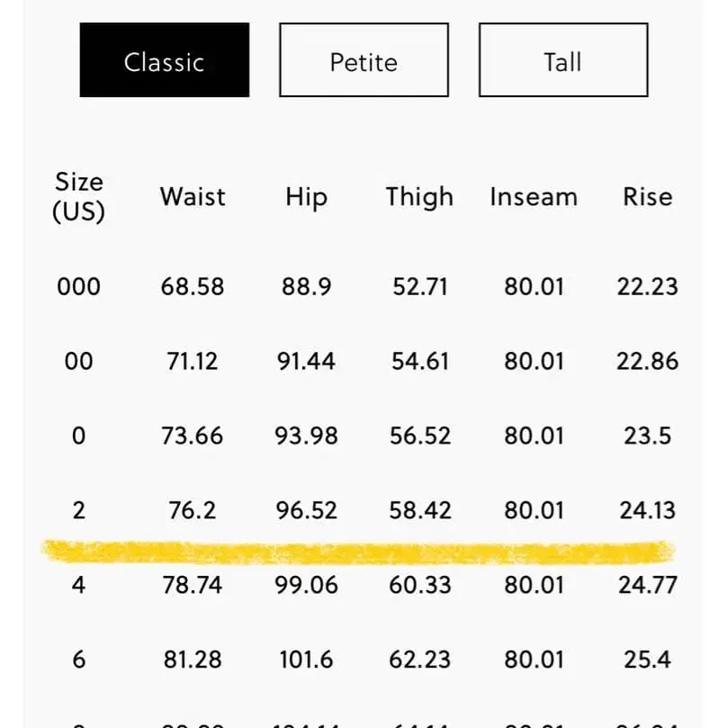Click thigh value 52.71

pos(419,287)
